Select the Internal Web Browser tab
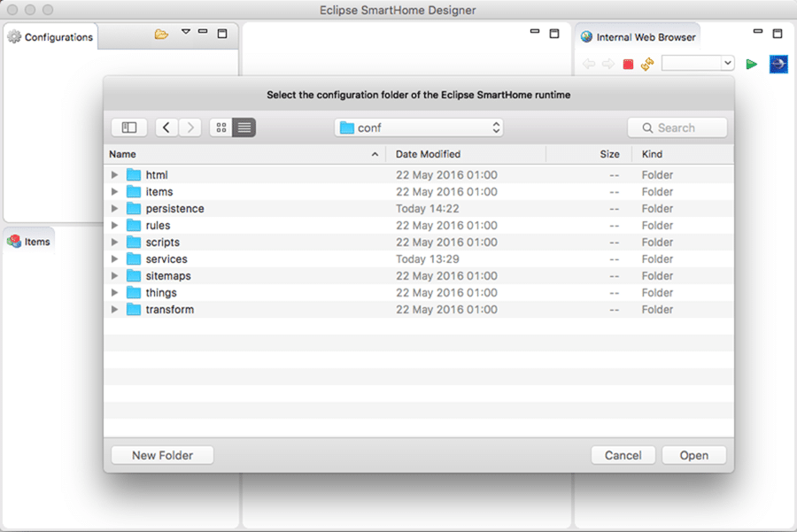 click(638, 37)
